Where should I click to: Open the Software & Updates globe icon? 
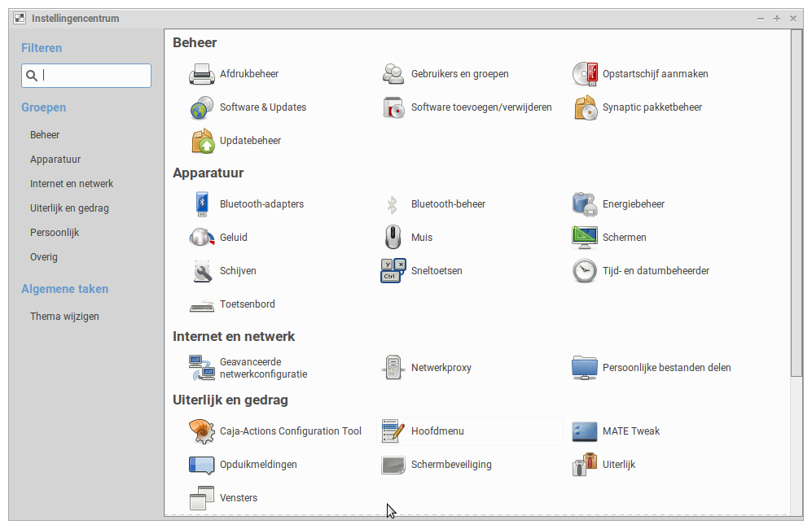point(201,107)
